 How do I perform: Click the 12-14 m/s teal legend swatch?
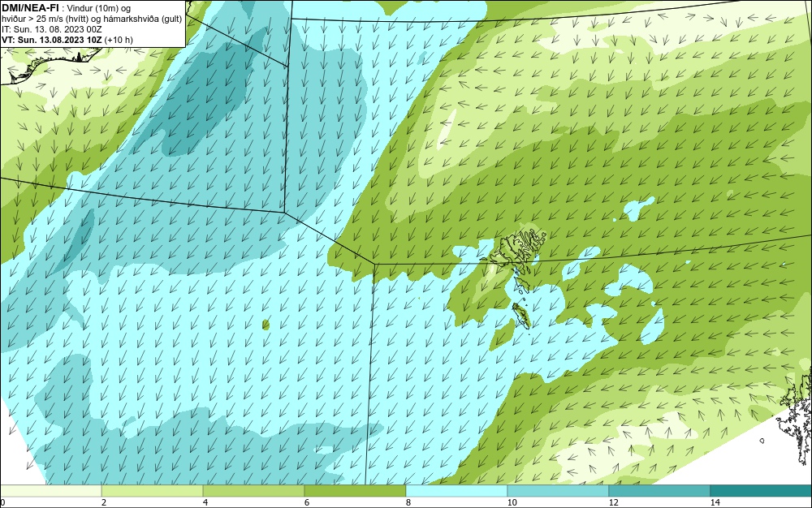point(659,491)
